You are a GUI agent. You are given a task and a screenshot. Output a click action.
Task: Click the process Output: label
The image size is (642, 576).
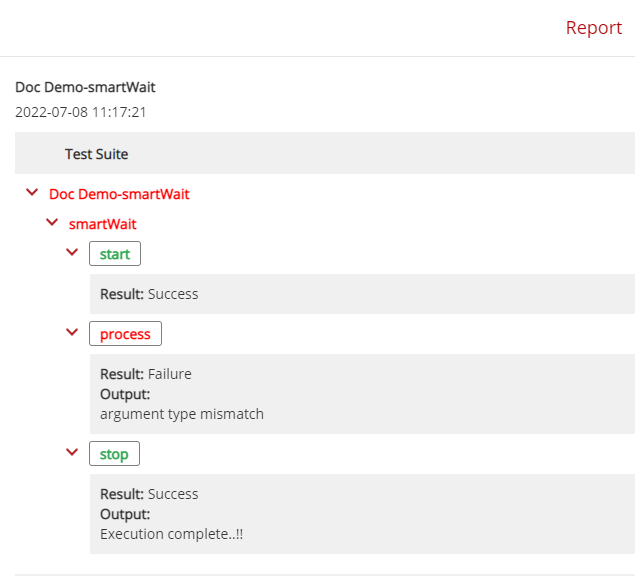[125, 394]
